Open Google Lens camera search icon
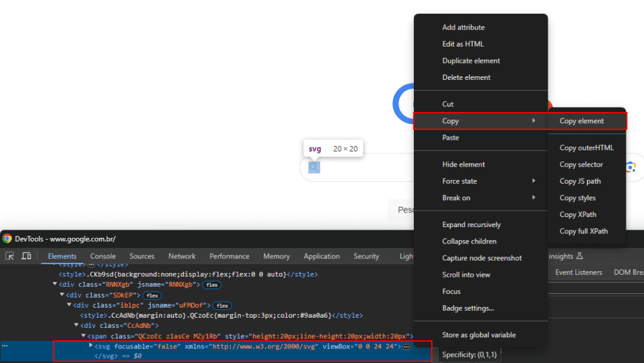644x363 pixels. [630, 167]
